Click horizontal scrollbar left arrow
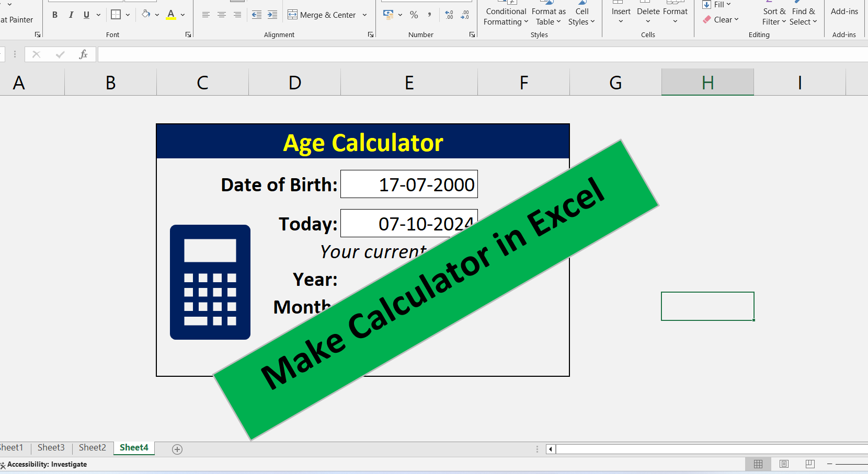868x474 pixels. tap(551, 449)
